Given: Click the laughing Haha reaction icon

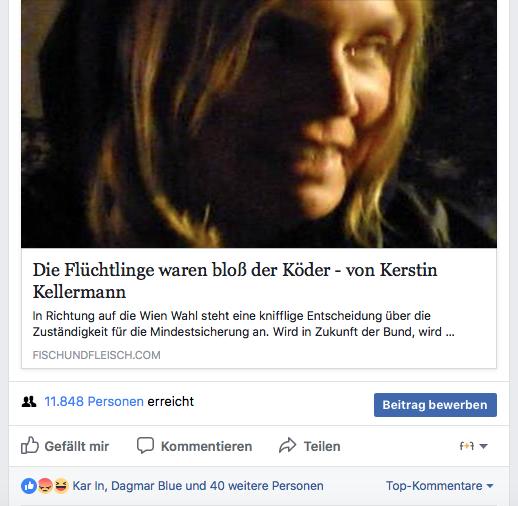Looking at the screenshot, I should [61, 486].
